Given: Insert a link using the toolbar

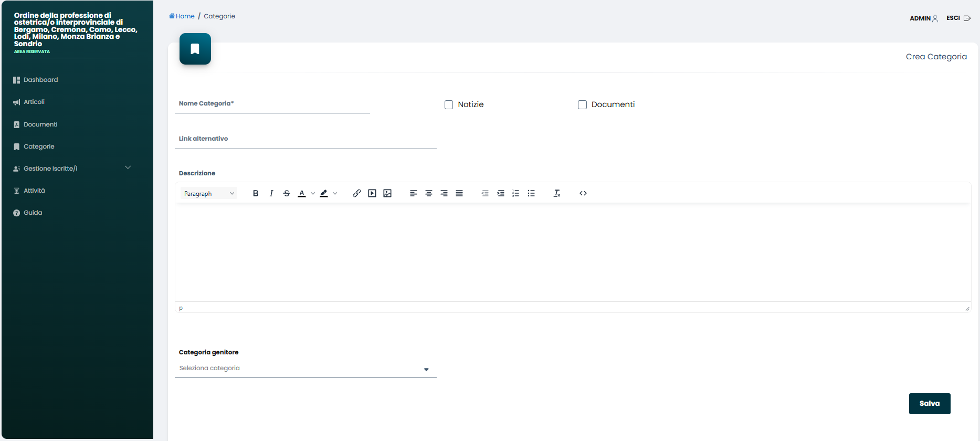Looking at the screenshot, I should 357,193.
